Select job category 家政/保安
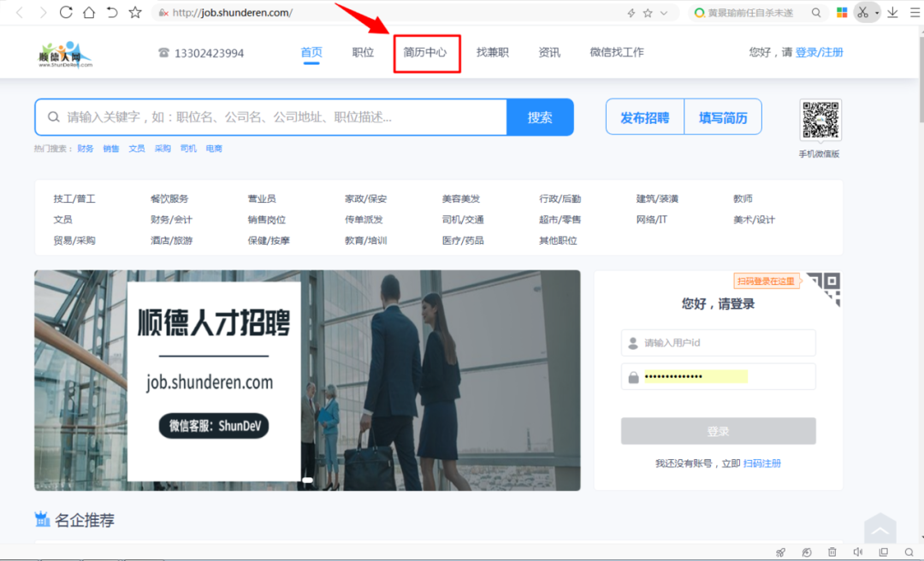 (366, 198)
